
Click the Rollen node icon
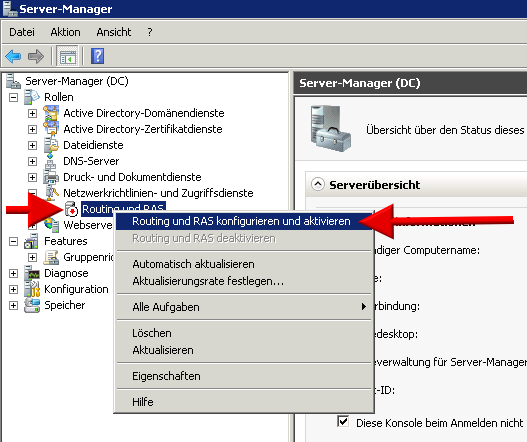(32, 97)
